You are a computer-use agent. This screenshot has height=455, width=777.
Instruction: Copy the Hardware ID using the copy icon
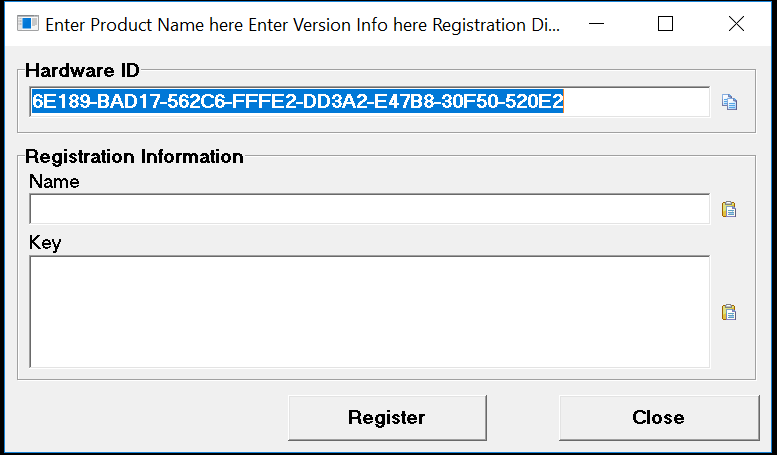coord(729,102)
